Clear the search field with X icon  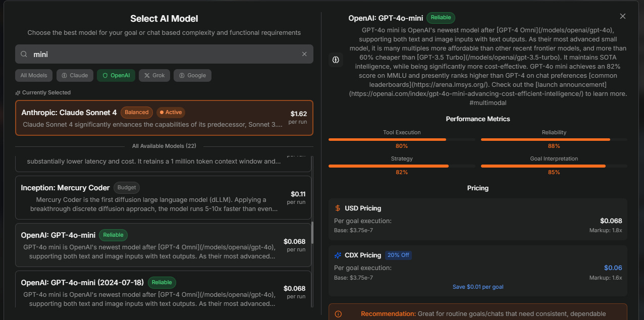[304, 54]
